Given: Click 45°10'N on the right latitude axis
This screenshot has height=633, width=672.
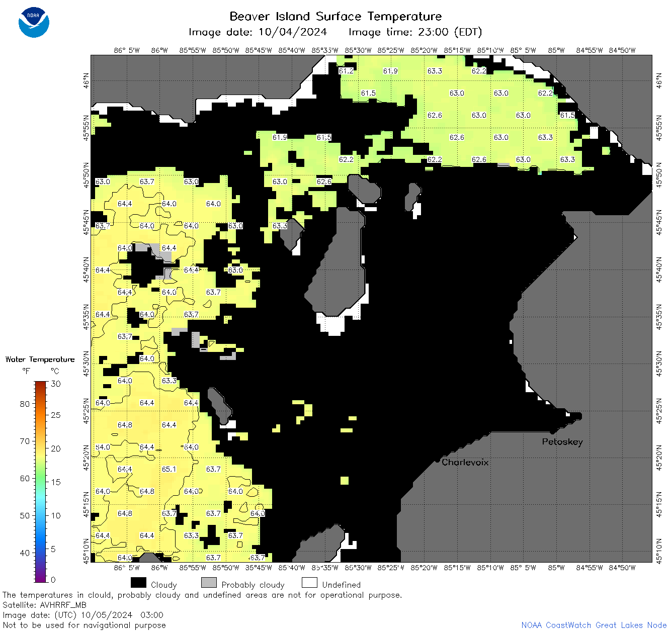Looking at the screenshot, I should (x=659, y=551).
